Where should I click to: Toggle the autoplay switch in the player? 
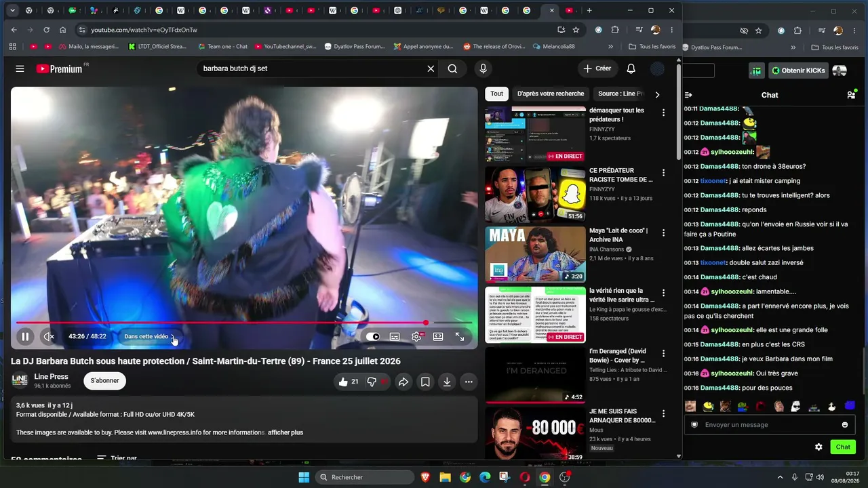click(373, 336)
